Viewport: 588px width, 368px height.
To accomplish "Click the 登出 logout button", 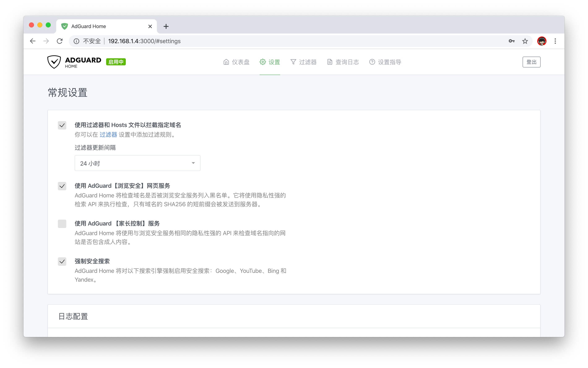I will coord(531,62).
